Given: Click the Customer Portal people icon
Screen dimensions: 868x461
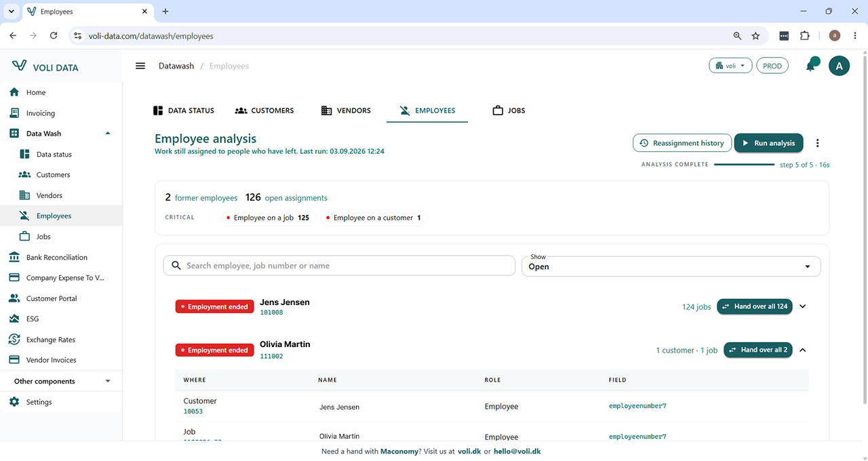Looking at the screenshot, I should click(x=14, y=298).
